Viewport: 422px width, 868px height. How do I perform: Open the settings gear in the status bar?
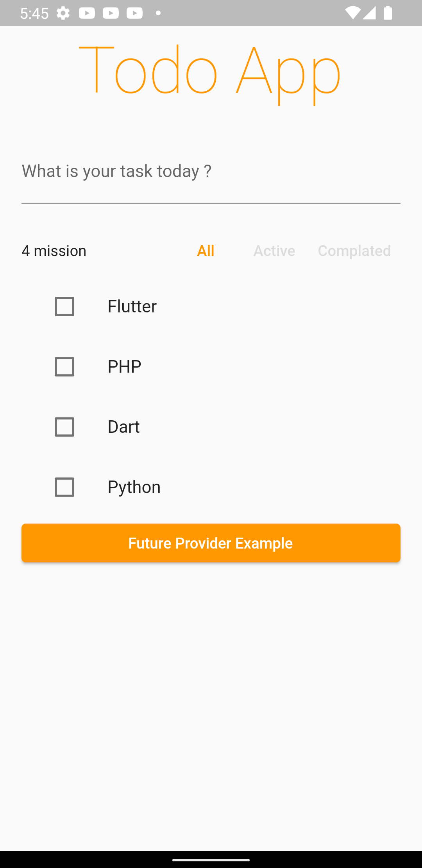tap(63, 13)
